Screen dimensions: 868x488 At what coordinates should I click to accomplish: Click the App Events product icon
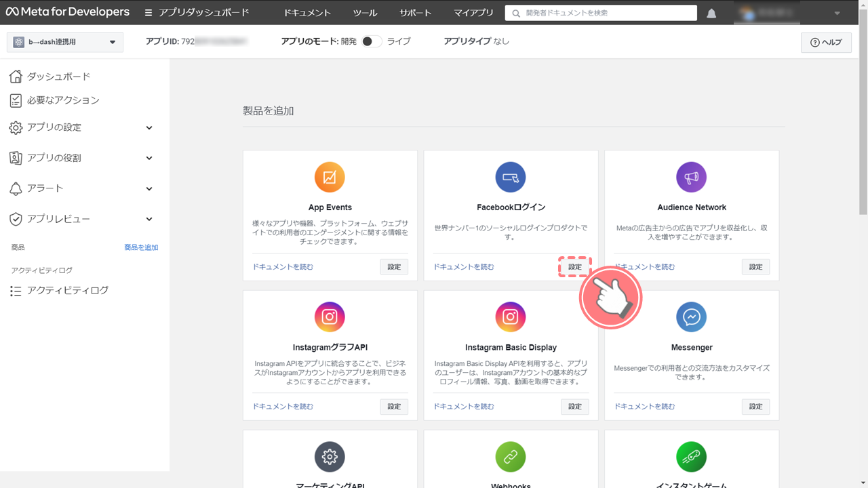coord(330,178)
